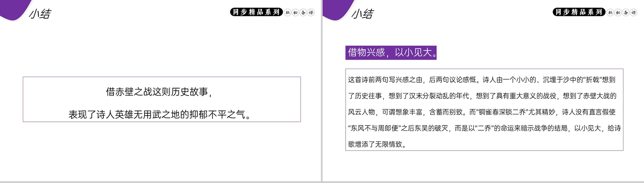Select the "小结" title on the 借物兴感 slide
This screenshot has width=644, height=183.
tap(362, 14)
